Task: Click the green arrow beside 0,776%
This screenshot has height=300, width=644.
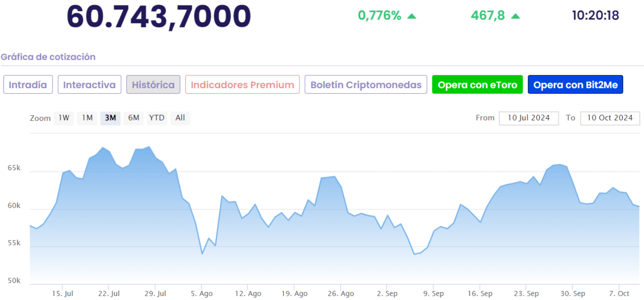Action: coord(412,16)
